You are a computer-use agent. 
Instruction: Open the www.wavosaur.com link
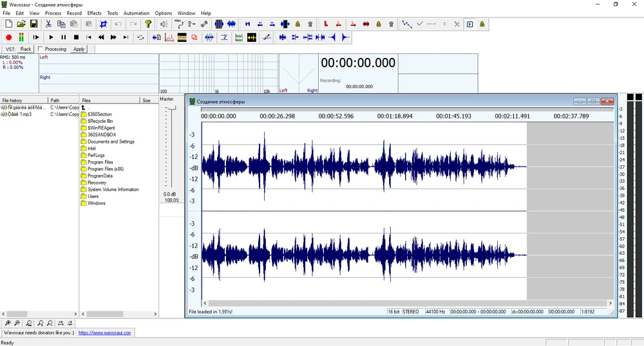pos(104,332)
